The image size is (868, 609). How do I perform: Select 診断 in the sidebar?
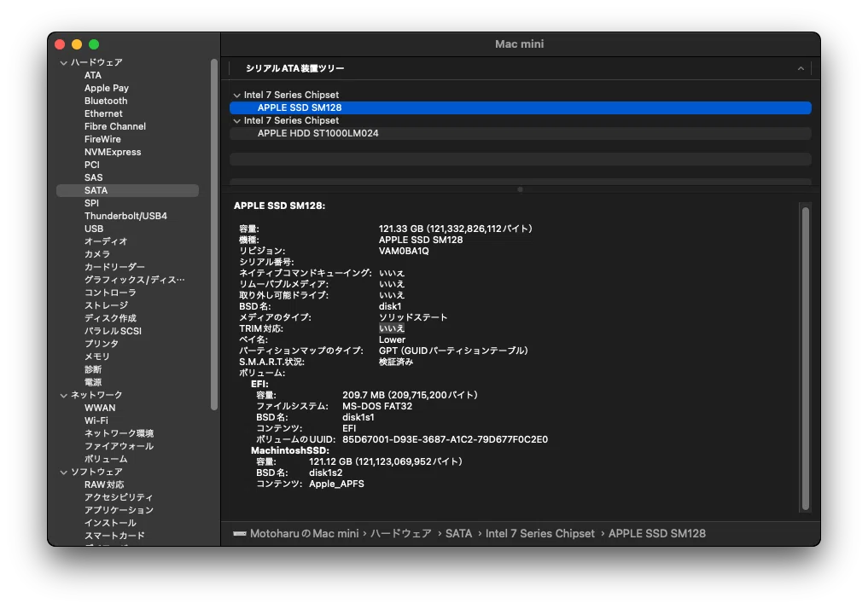[x=93, y=369]
